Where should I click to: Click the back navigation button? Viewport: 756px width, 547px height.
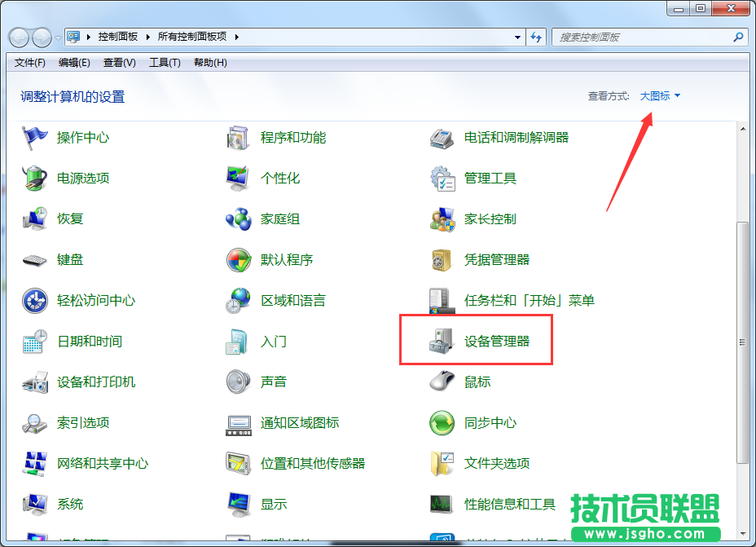coord(18,37)
